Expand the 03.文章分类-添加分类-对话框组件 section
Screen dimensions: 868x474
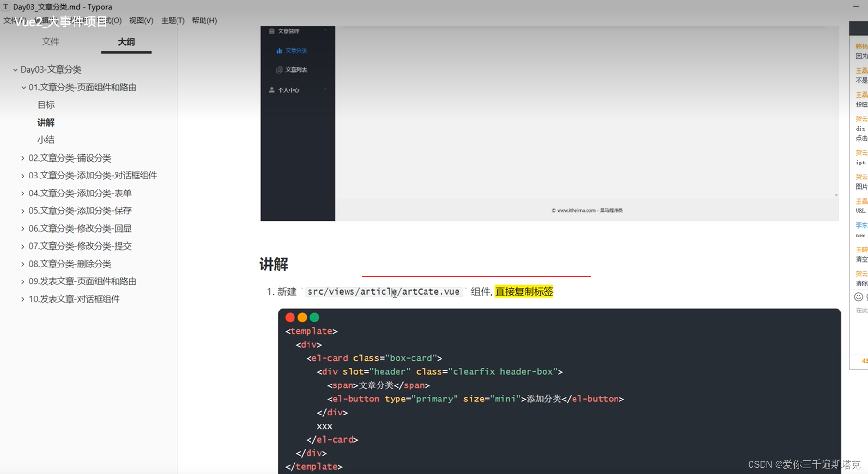coord(23,176)
